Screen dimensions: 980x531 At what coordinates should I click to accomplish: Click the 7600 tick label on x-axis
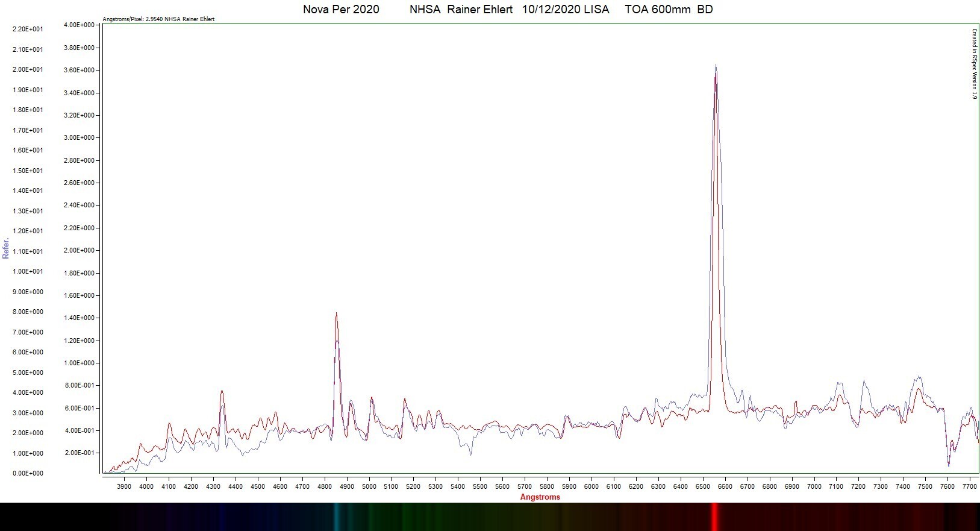click(947, 486)
